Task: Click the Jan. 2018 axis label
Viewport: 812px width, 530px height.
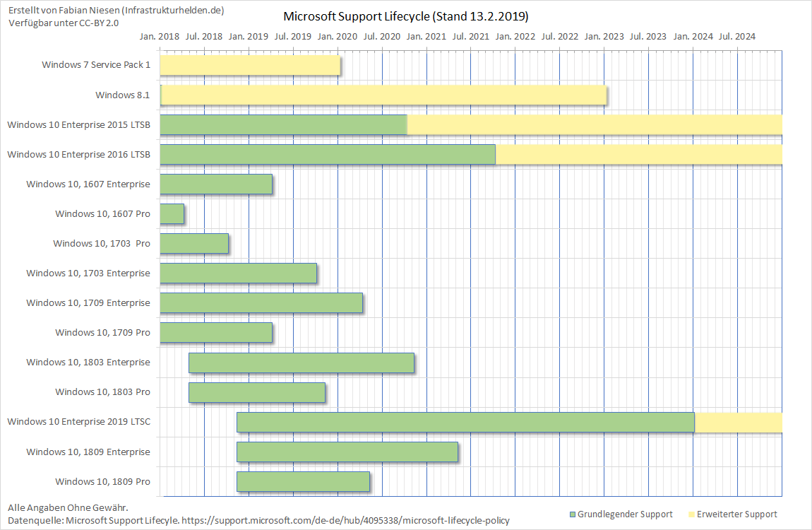Action: tap(160, 37)
